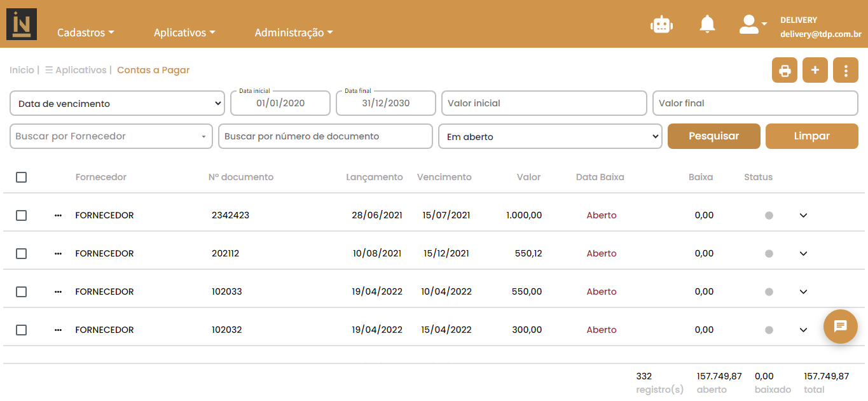Image resolution: width=868 pixels, height=401 pixels.
Task: Click status dot for document 2342423
Action: pos(769,216)
